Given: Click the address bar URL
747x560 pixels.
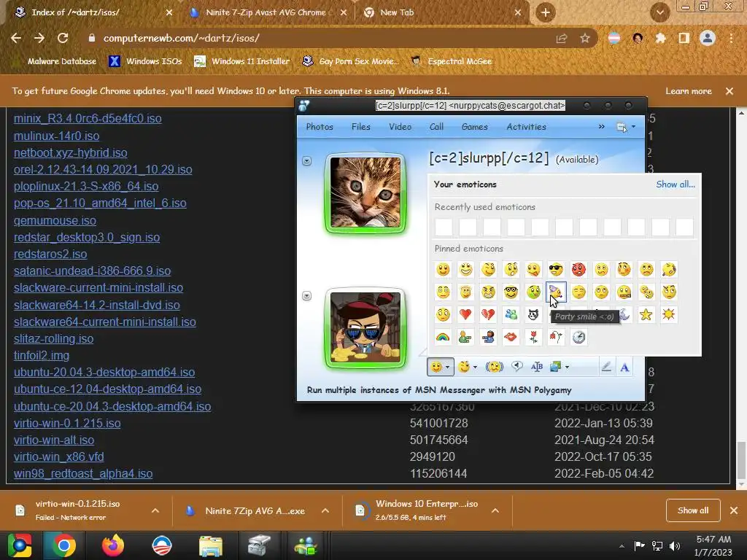Looking at the screenshot, I should click(181, 39).
